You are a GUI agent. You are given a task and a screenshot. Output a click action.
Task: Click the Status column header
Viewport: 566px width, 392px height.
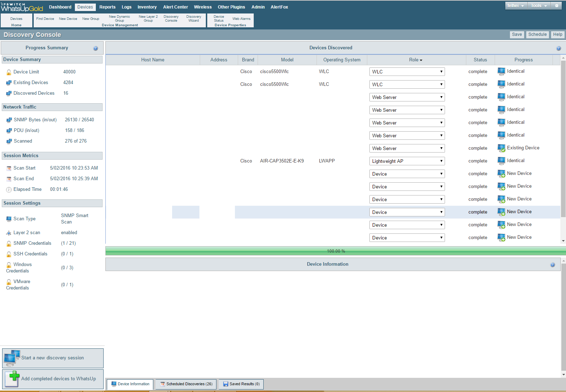coord(480,60)
